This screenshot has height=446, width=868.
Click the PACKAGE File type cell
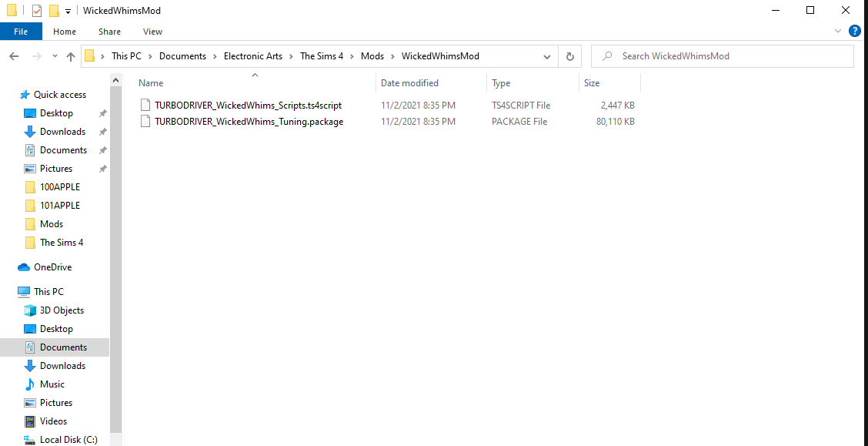click(519, 122)
